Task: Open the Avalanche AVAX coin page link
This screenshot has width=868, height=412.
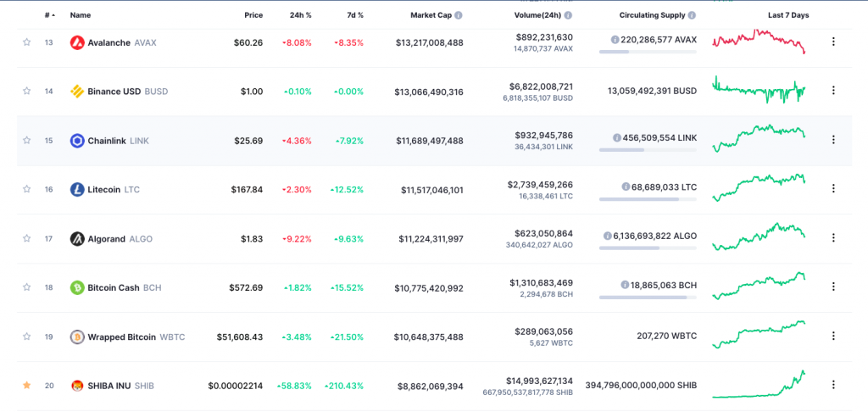Action: point(122,42)
